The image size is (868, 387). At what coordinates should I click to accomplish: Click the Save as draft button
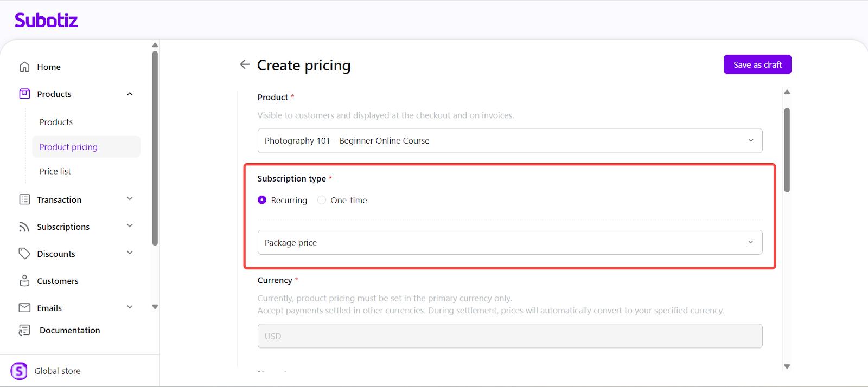click(757, 64)
